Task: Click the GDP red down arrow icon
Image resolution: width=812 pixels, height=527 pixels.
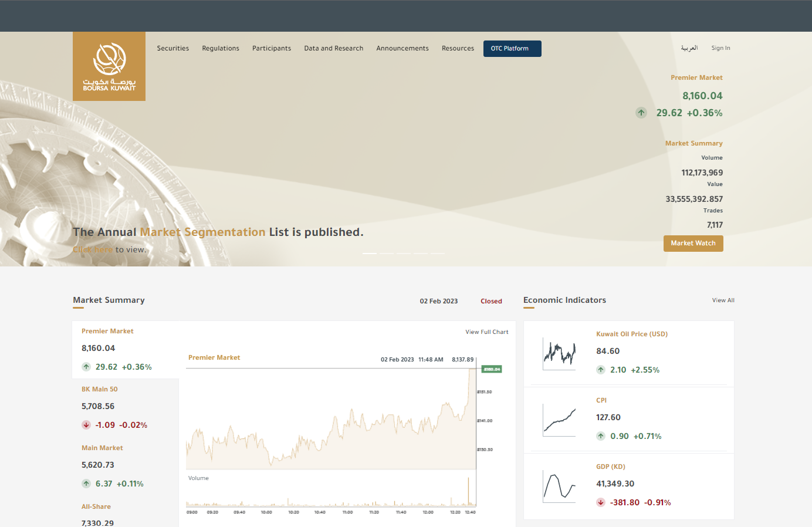Action: click(601, 502)
